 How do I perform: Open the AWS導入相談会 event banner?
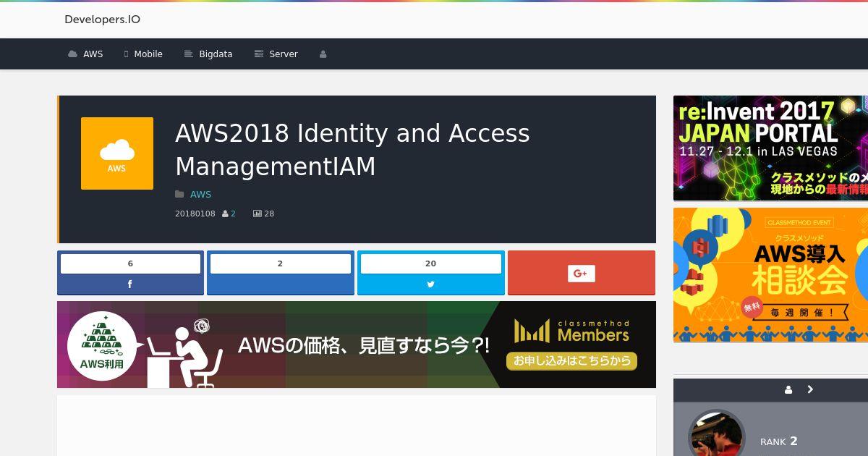point(770,275)
